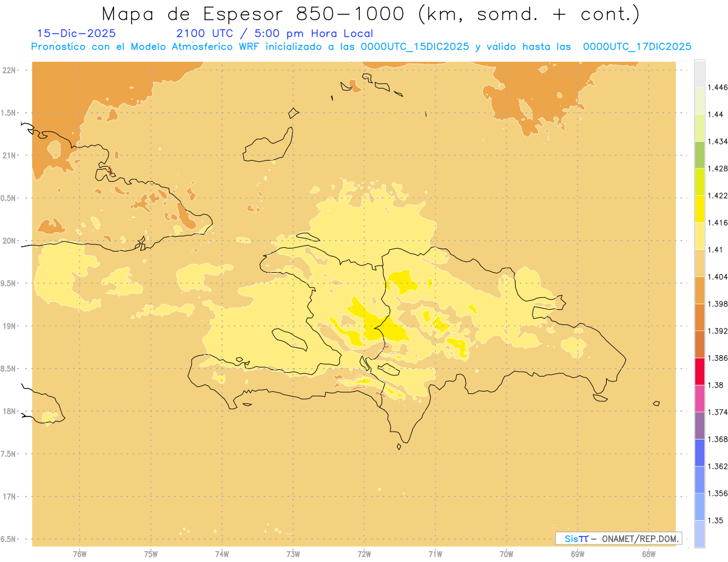Click the latitude label "17N"
This screenshot has height=562, width=728.
point(9,497)
